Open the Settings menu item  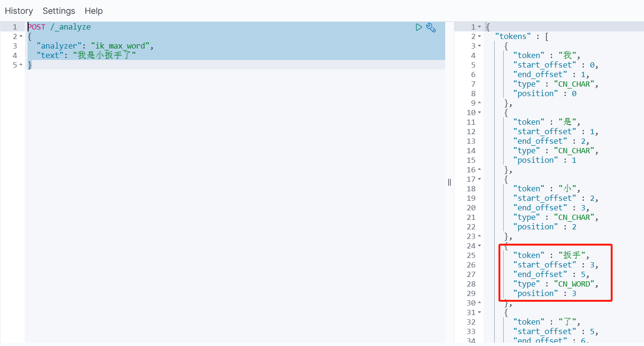tap(59, 10)
